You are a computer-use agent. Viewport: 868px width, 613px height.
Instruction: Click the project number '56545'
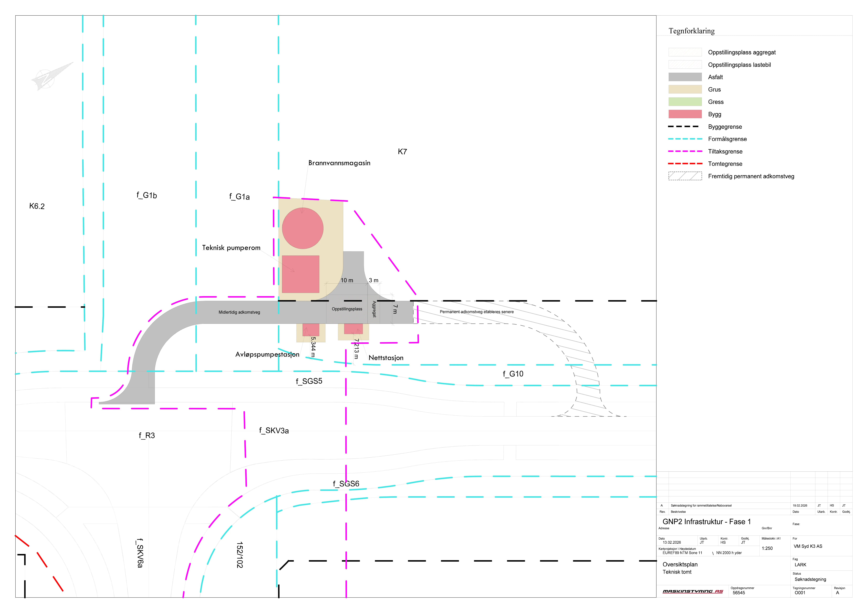739,593
